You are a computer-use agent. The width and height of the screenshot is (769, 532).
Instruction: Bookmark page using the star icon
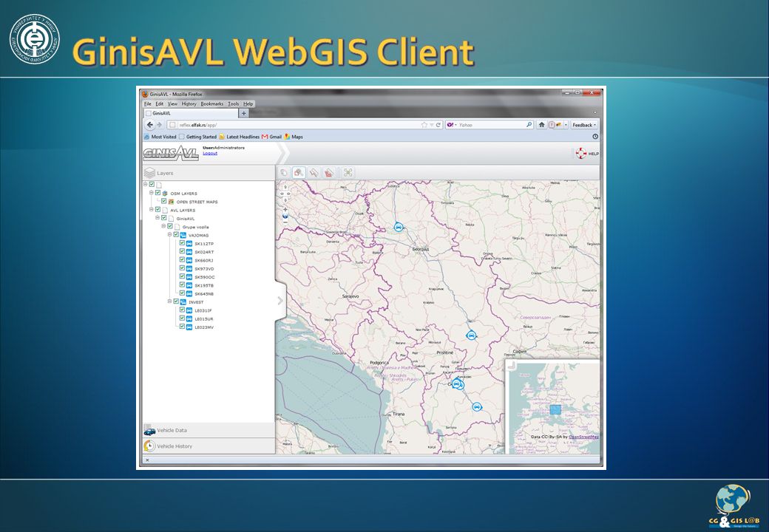pyautogui.click(x=424, y=125)
